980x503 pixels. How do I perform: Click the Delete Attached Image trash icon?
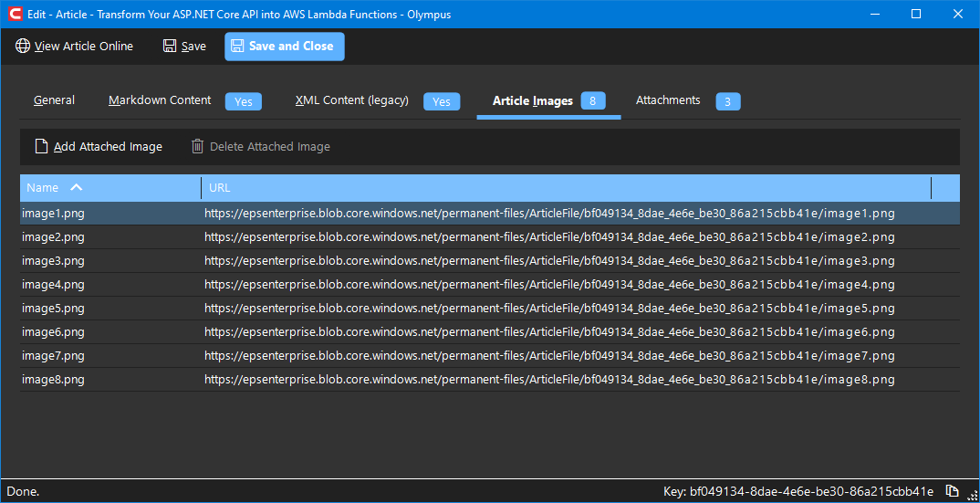pyautogui.click(x=197, y=146)
